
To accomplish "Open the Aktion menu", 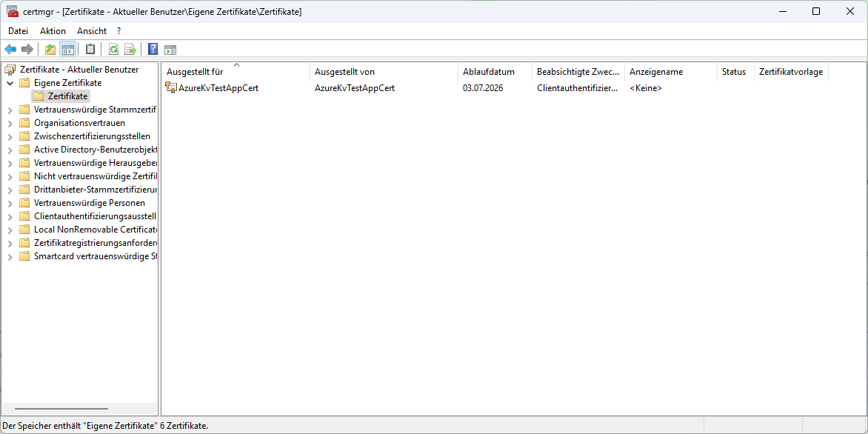I will [53, 31].
